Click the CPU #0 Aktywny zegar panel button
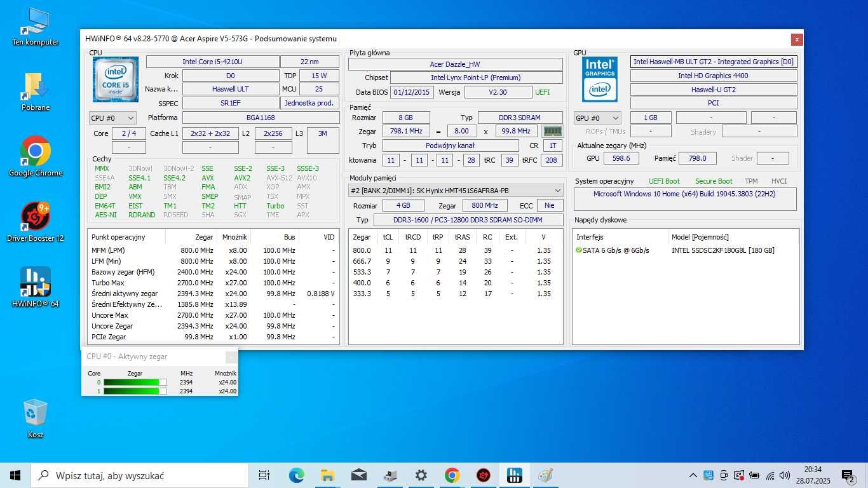This screenshot has height=488, width=868. (231, 356)
